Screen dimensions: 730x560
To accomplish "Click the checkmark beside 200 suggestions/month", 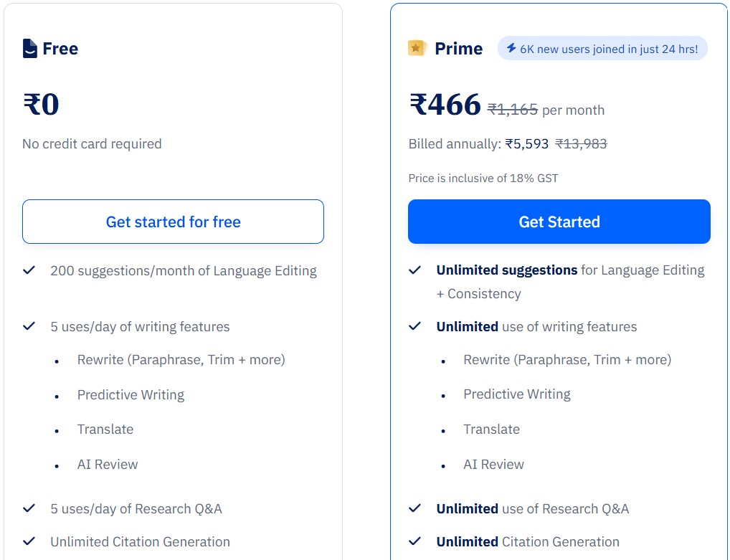I will pos(29,270).
